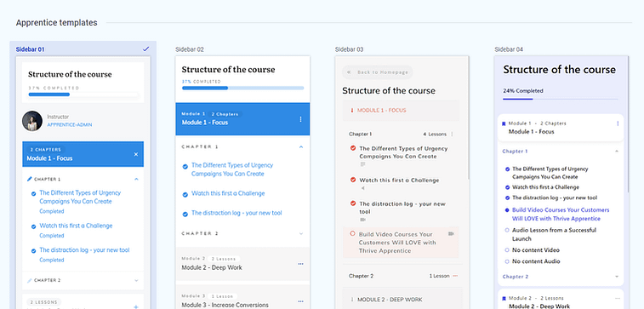Click the video camera icon on Build Video Courses

coord(451,234)
